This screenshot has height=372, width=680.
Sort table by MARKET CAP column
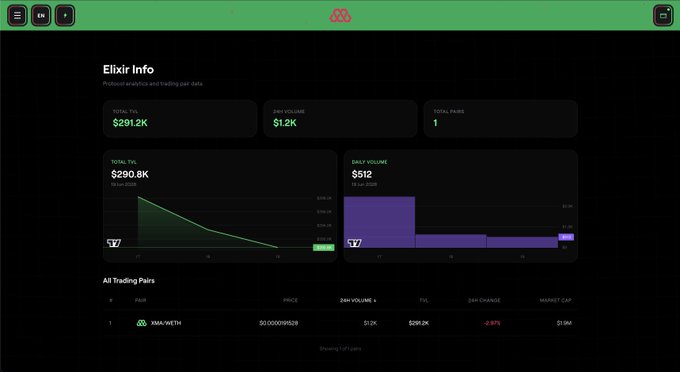coord(556,300)
